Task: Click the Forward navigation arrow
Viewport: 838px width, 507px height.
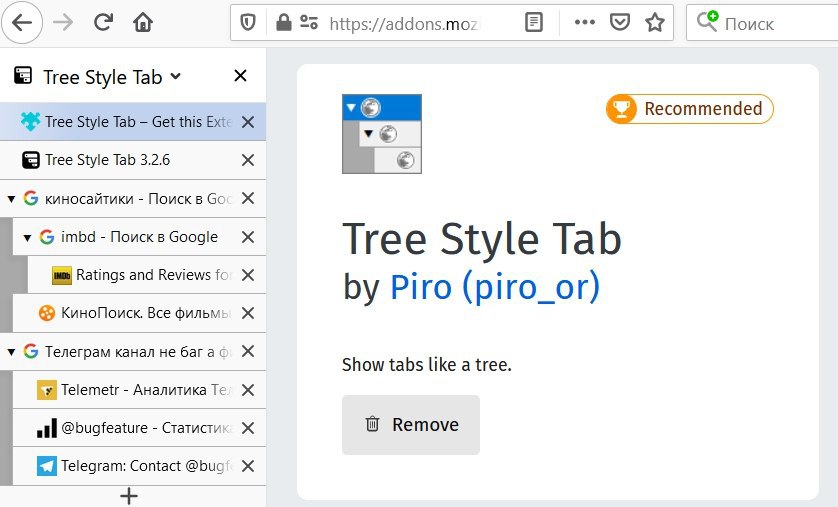Action: (63, 22)
